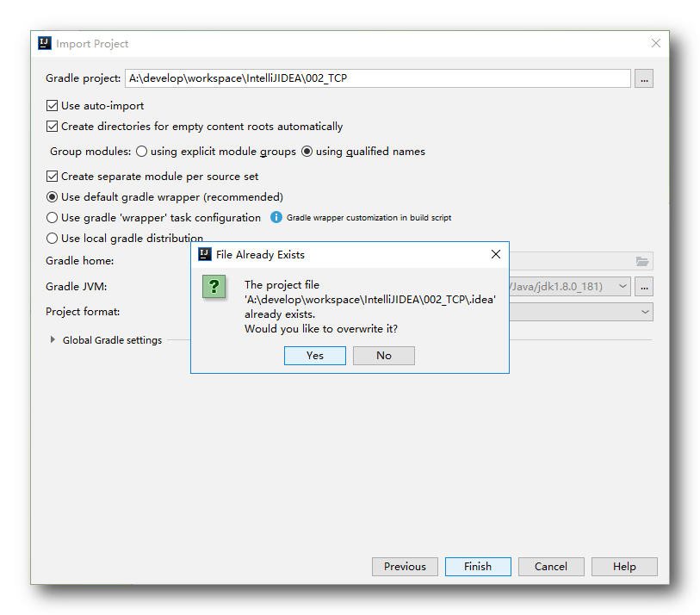Click IntelliJ logo in File Already Exists title

click(204, 254)
